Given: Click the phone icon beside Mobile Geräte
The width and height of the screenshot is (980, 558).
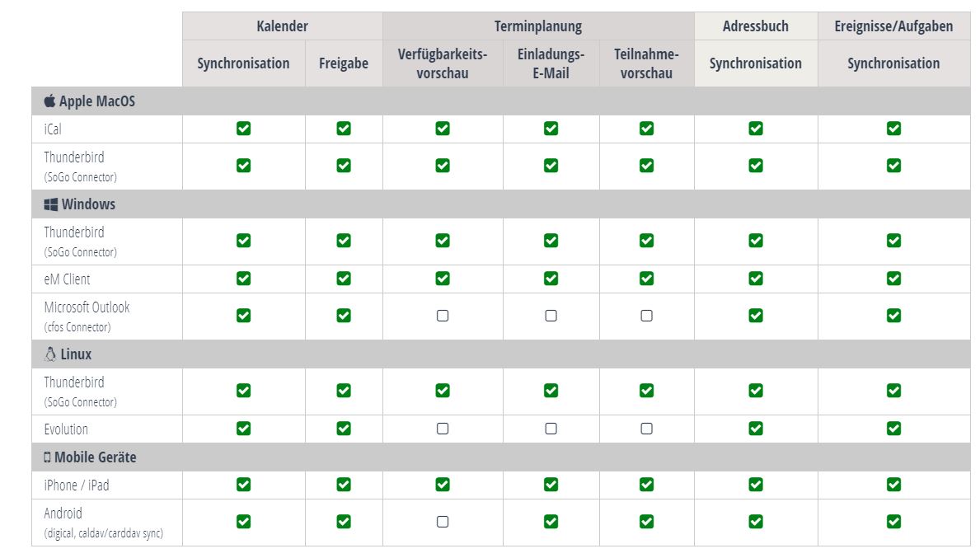Looking at the screenshot, I should (x=47, y=457).
